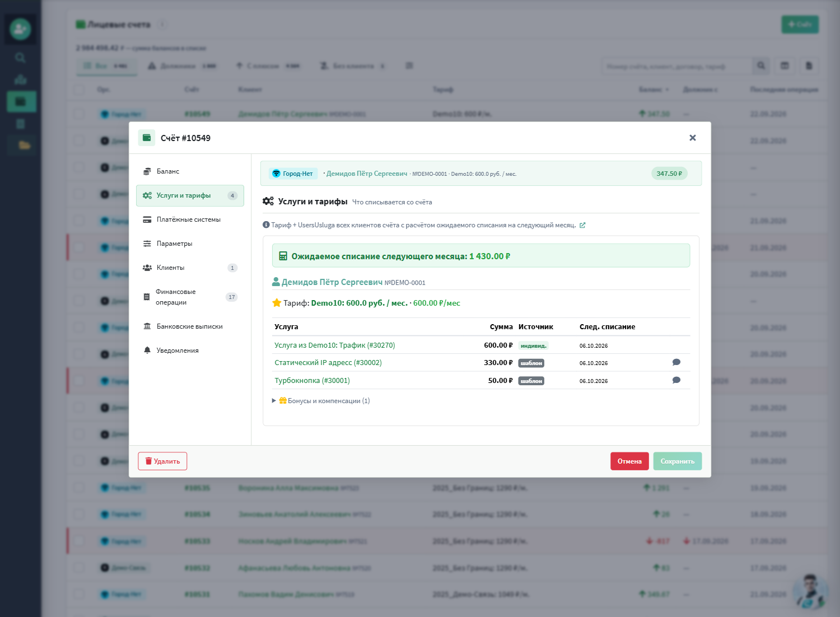Image resolution: width=840 pixels, height=617 pixels.
Task: Open Демидов Пётр Сергеевич link in top summary bar
Action: pyautogui.click(x=367, y=174)
